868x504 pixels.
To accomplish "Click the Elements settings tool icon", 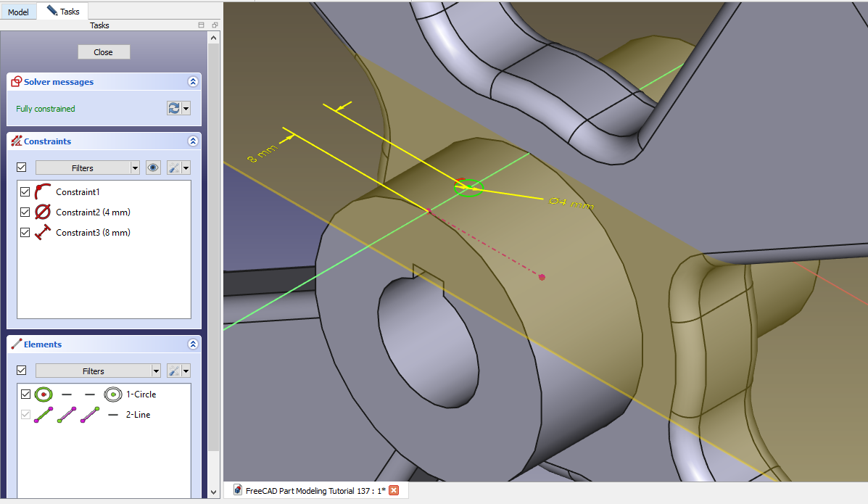I will 174,371.
